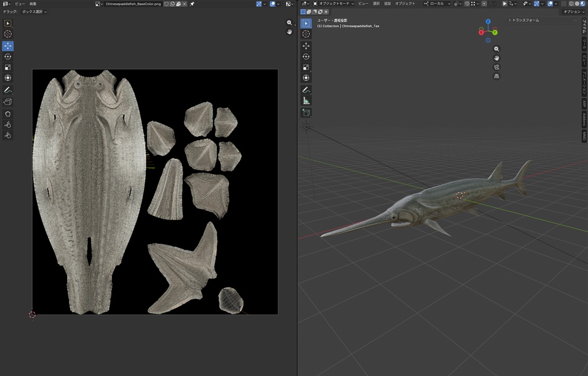Open the オプション dropdown
This screenshot has height=376, width=588.
(574, 11)
